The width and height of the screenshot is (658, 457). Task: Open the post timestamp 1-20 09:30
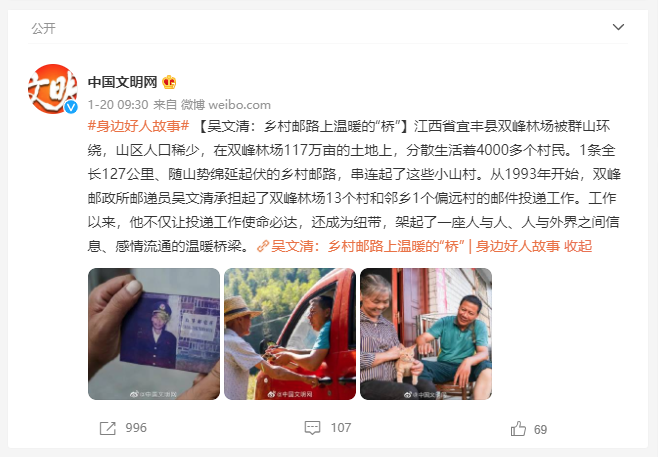[118, 104]
